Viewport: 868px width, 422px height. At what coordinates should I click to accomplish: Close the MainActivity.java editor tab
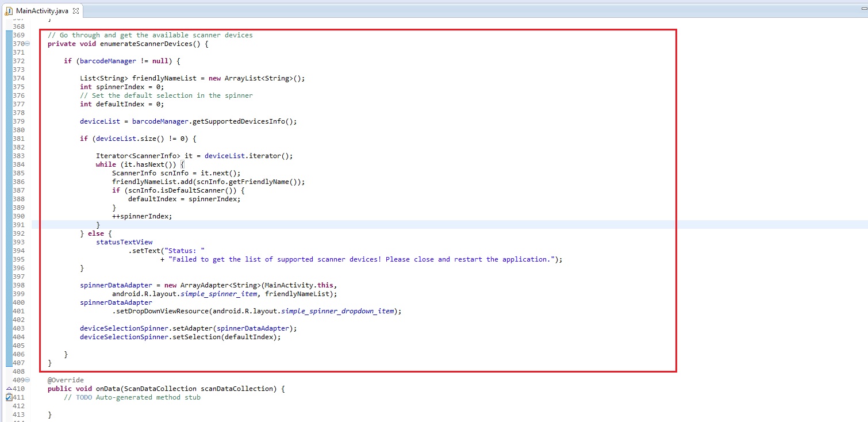coord(76,11)
